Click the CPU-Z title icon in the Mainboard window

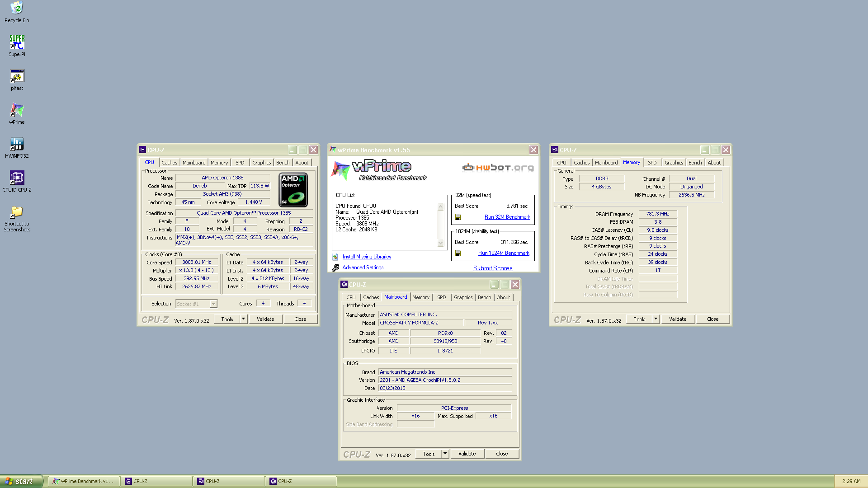point(344,285)
